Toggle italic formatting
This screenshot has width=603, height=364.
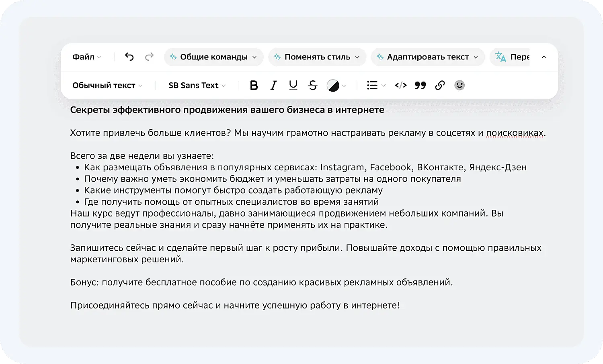[x=273, y=85]
